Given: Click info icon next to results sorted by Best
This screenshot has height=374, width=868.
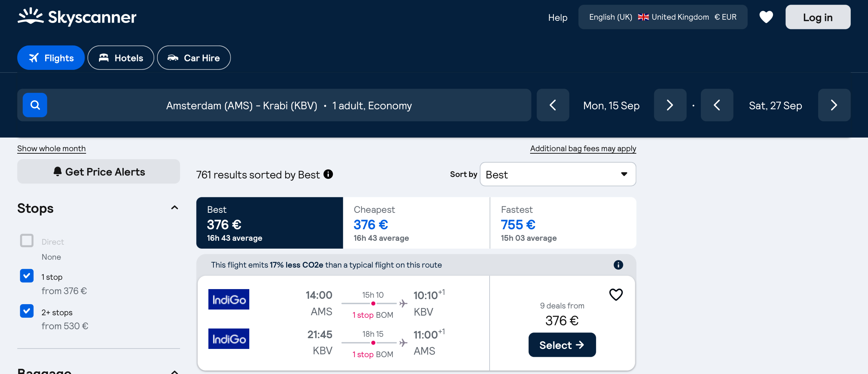Looking at the screenshot, I should coord(328,174).
